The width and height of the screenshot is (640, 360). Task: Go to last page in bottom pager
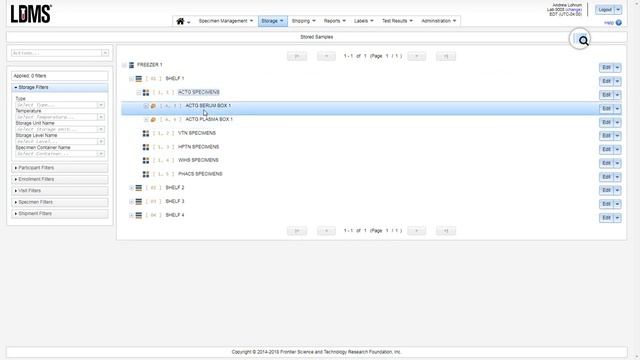coord(446,231)
